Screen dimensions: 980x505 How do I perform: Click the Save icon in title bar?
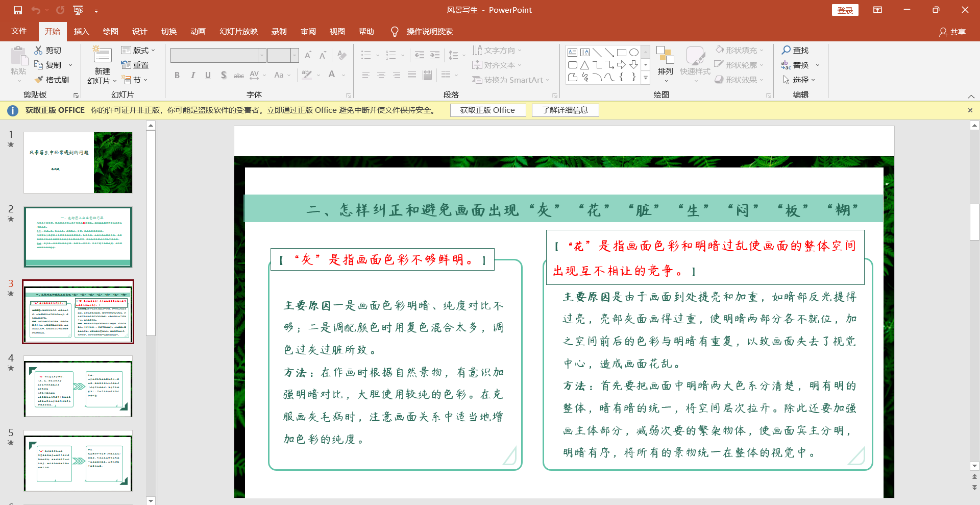[18, 10]
